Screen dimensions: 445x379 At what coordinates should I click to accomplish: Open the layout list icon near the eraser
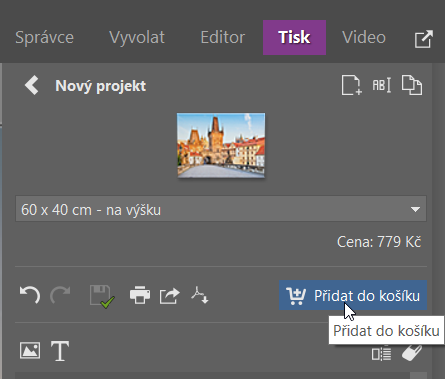381,354
